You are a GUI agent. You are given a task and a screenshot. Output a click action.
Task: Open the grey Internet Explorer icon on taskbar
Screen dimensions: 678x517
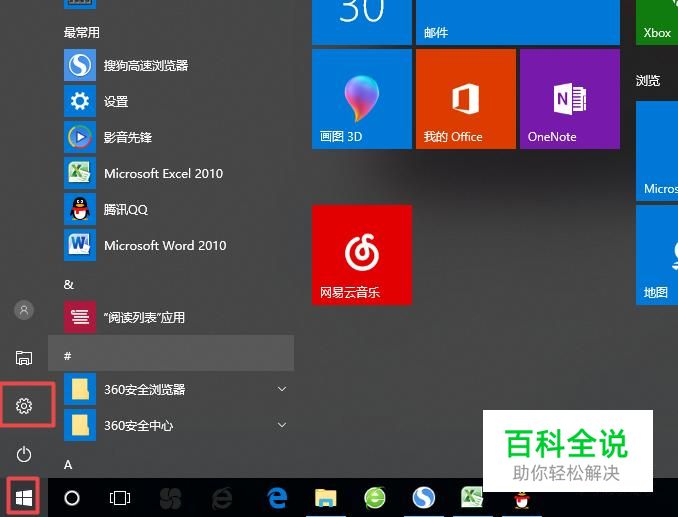[222, 498]
